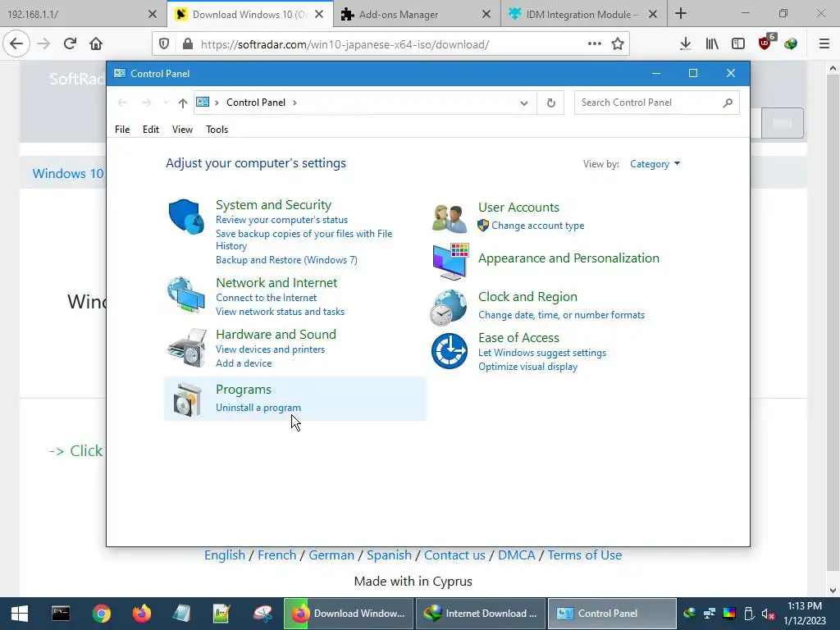
Task: Click Add a device link
Action: click(x=244, y=363)
